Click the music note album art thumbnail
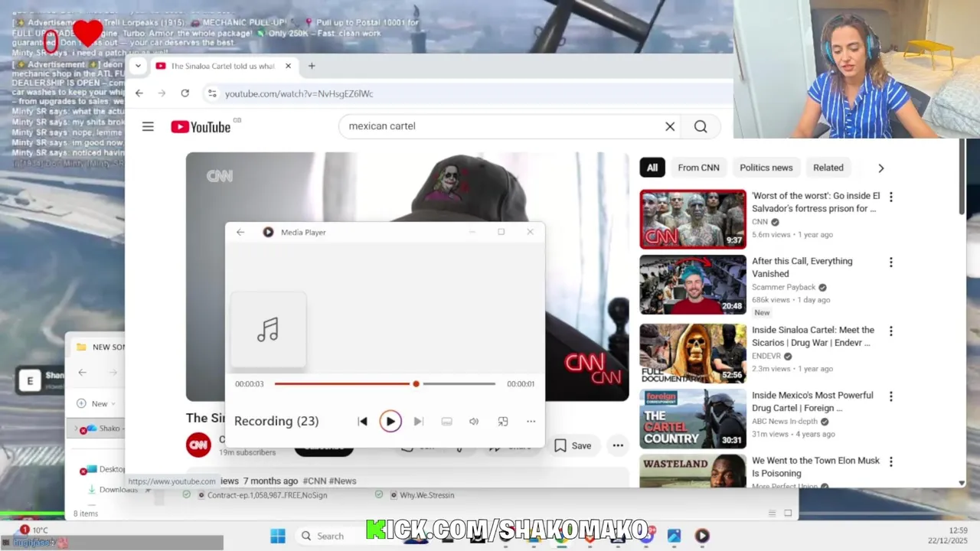The image size is (980, 551). click(268, 330)
